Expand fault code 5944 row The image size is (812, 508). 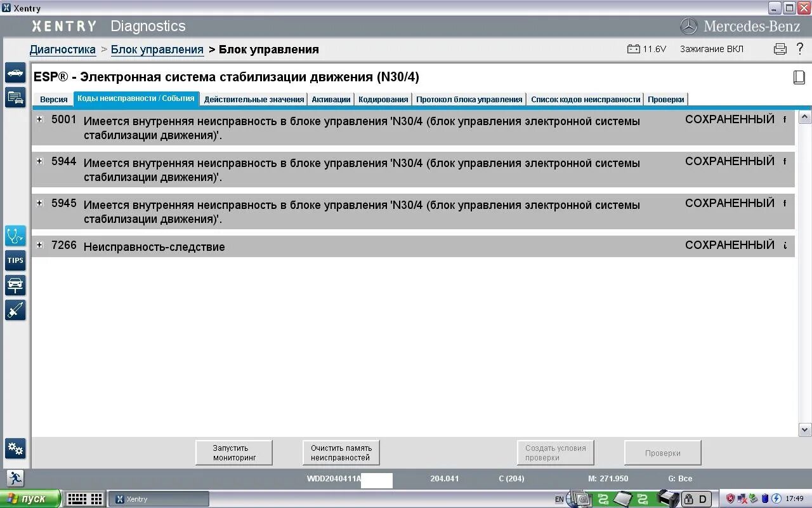click(x=39, y=161)
